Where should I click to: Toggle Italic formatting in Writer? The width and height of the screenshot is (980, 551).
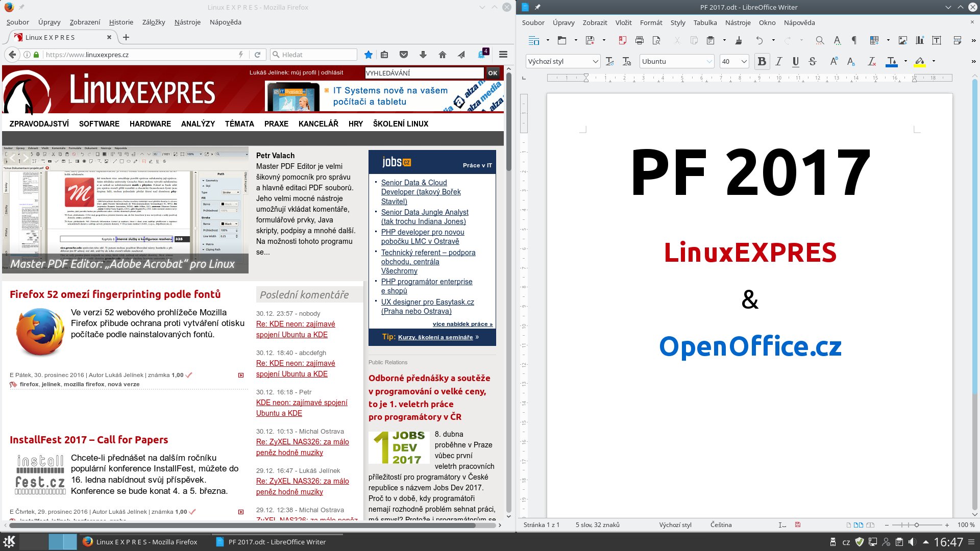[779, 61]
